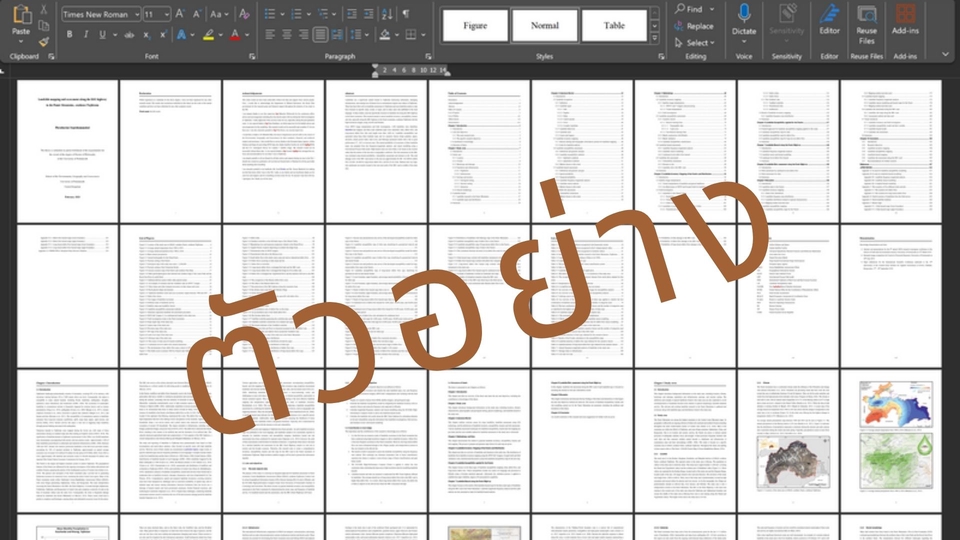Insert a numbered list
The height and width of the screenshot is (540, 960).
click(x=296, y=14)
